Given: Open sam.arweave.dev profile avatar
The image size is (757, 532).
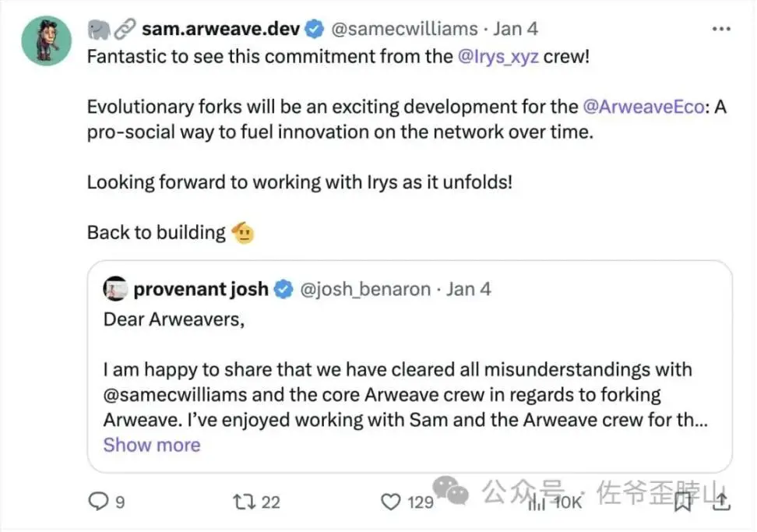Looking at the screenshot, I should pyautogui.click(x=47, y=41).
